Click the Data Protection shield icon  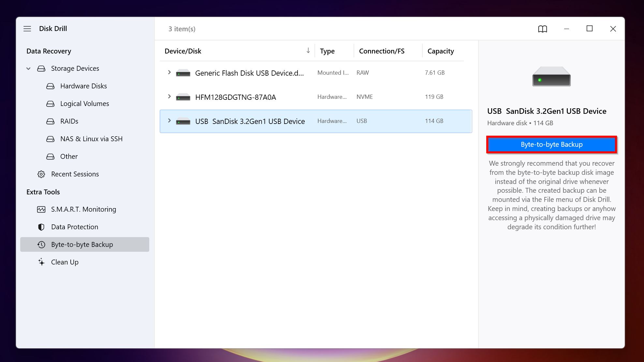point(41,227)
